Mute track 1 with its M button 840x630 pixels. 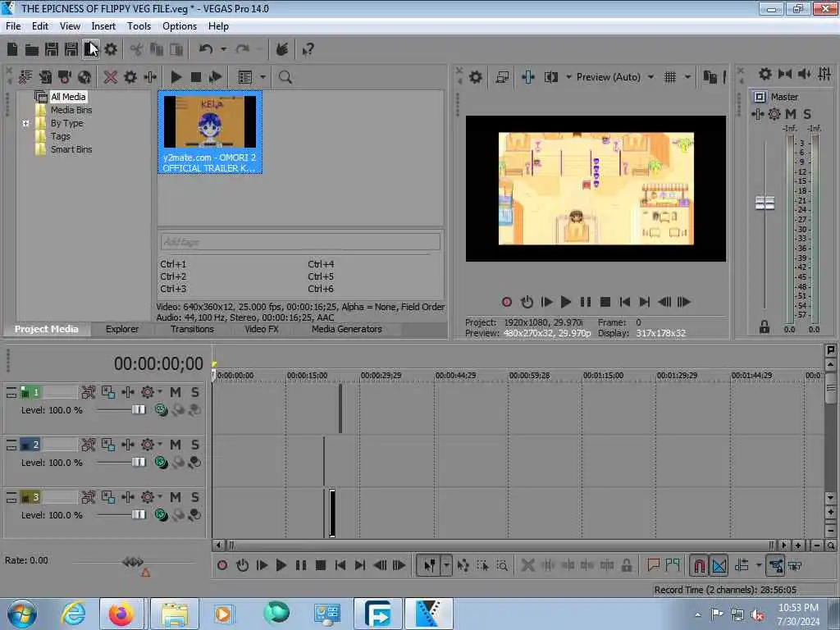click(x=176, y=392)
